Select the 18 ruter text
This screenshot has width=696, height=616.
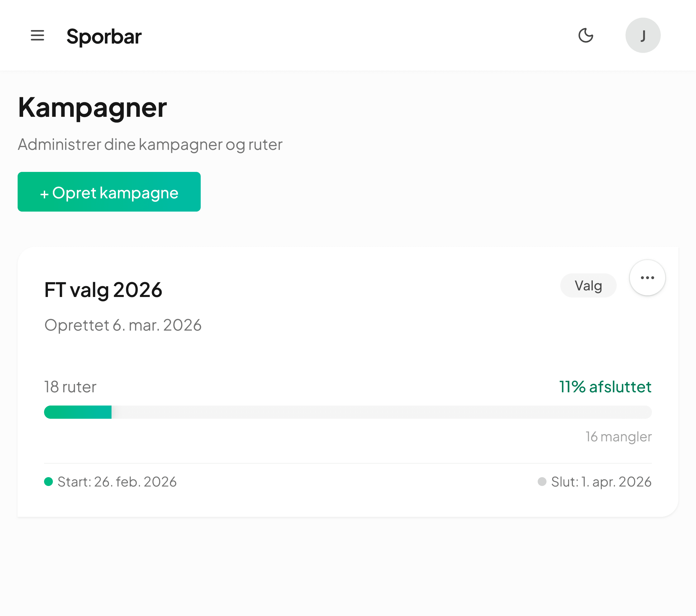pos(69,387)
